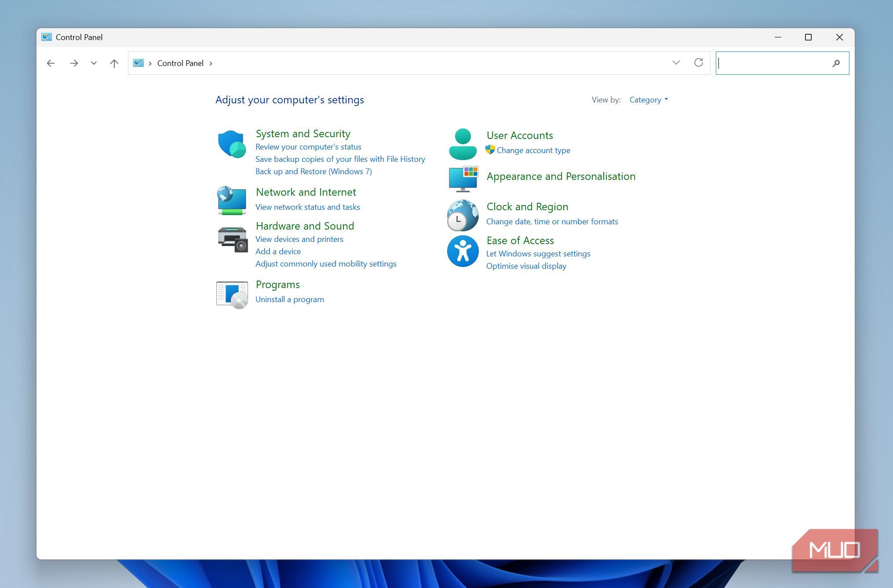Image resolution: width=893 pixels, height=588 pixels.
Task: Click the search magnifier icon
Action: [x=836, y=63]
